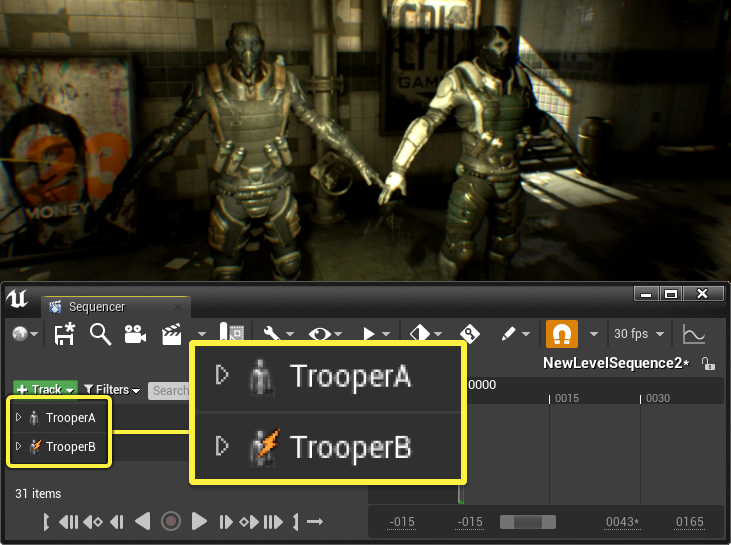Click the 0165 working range end field
Viewport: 731px width, 545px height.
pyautogui.click(x=690, y=522)
